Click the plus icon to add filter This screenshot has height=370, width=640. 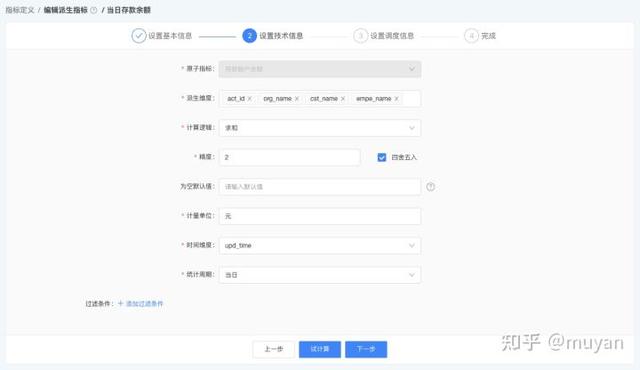tap(120, 304)
